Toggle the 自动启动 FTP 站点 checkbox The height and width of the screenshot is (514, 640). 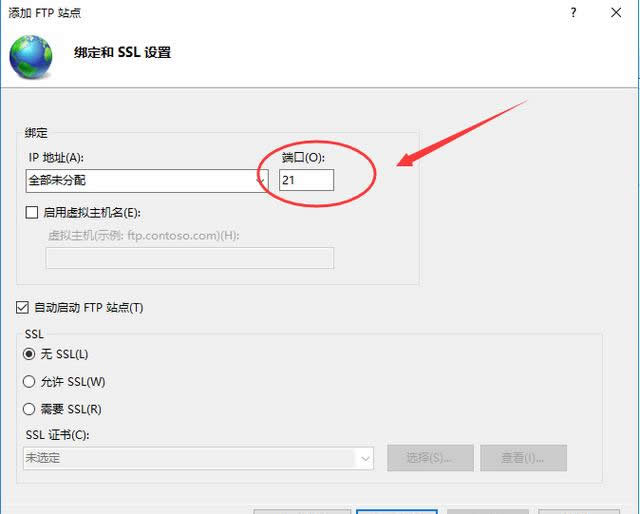point(22,307)
